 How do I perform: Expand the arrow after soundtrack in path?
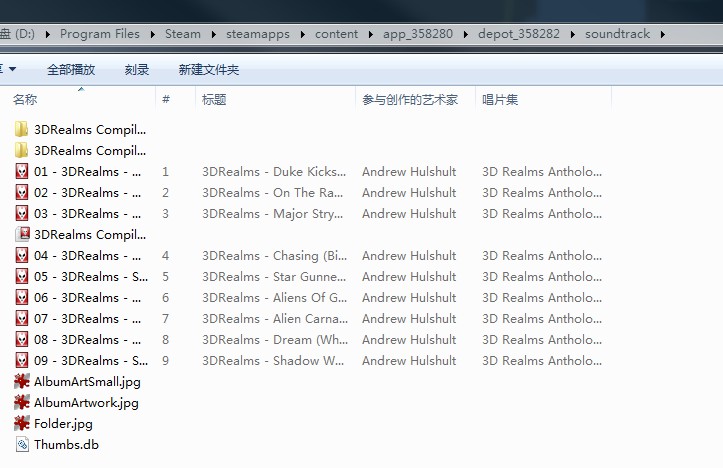coord(663,34)
